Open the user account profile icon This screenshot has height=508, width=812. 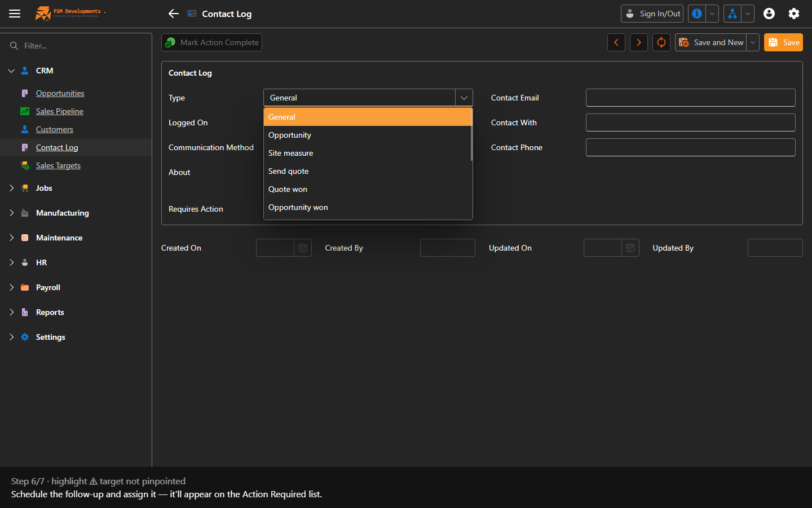point(769,14)
